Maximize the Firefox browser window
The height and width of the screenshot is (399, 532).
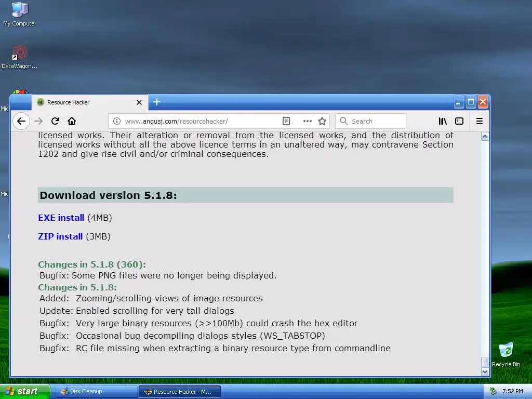[471, 102]
